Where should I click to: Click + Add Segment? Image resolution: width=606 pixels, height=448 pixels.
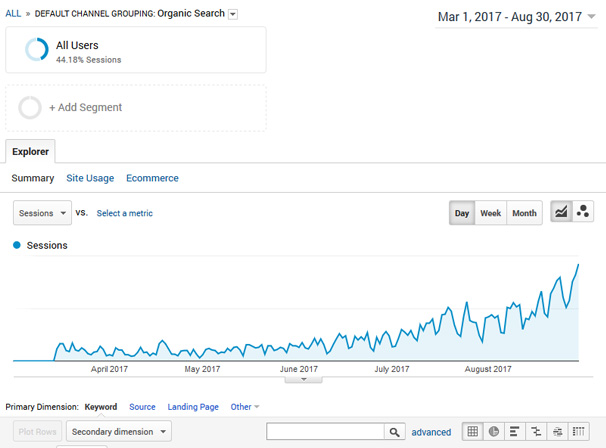[x=85, y=107]
